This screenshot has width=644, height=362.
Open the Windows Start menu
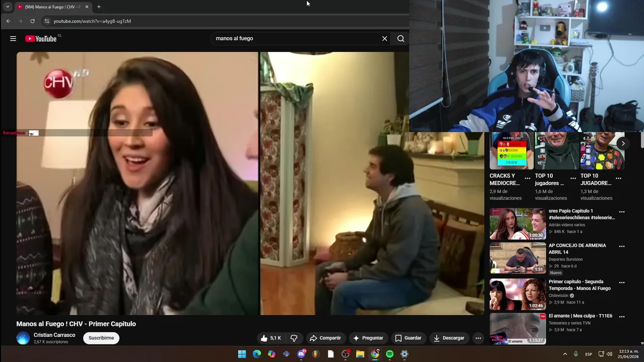click(x=242, y=354)
